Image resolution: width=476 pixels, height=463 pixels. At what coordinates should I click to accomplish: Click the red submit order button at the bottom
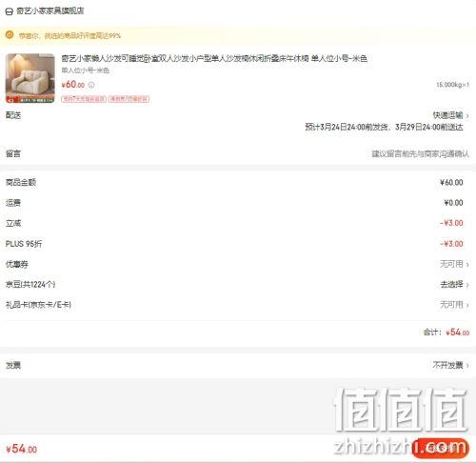(441, 448)
